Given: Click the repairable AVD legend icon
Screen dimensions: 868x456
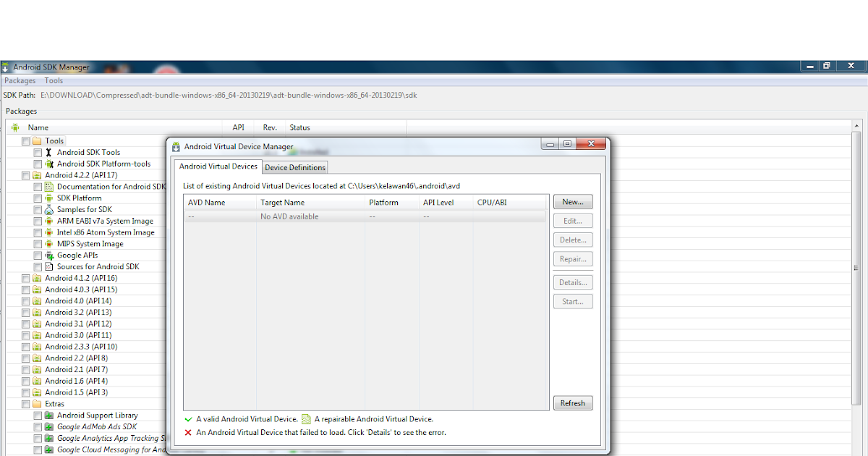Looking at the screenshot, I should (x=307, y=419).
